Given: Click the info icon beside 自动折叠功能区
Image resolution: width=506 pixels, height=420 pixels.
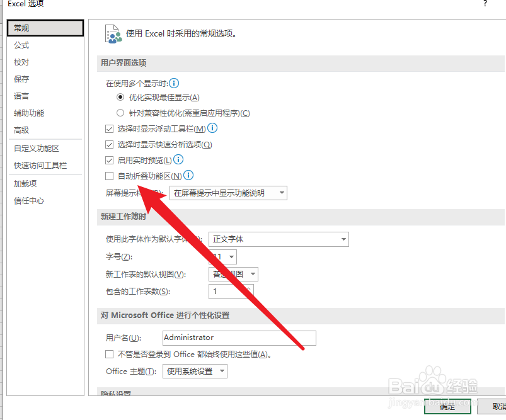Looking at the screenshot, I should pos(188,175).
